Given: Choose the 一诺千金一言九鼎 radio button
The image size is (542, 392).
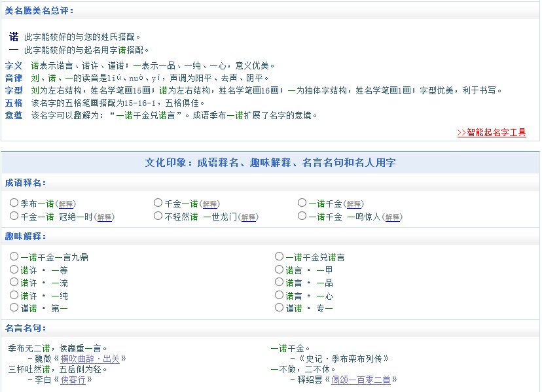Looking at the screenshot, I should pyautogui.click(x=14, y=257).
